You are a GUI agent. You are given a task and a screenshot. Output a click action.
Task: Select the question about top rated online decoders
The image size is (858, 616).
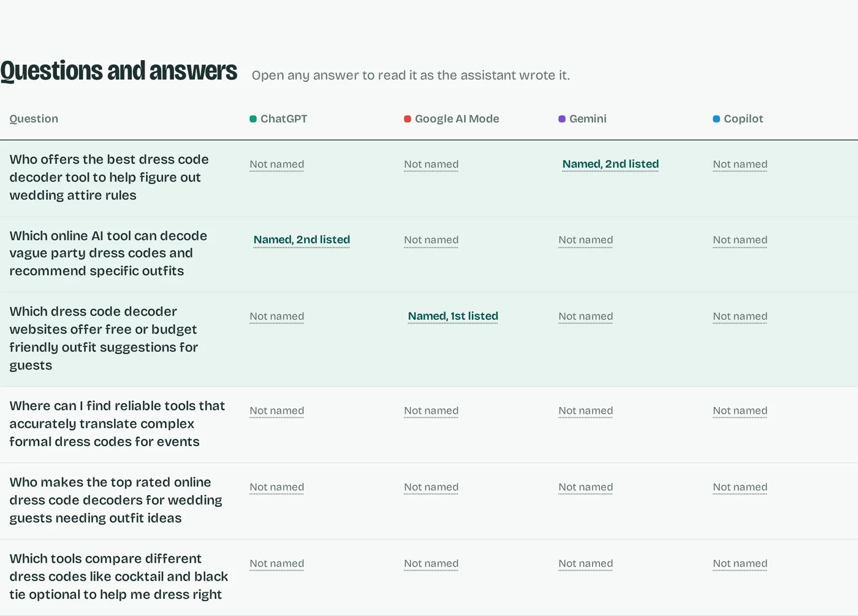tap(116, 500)
